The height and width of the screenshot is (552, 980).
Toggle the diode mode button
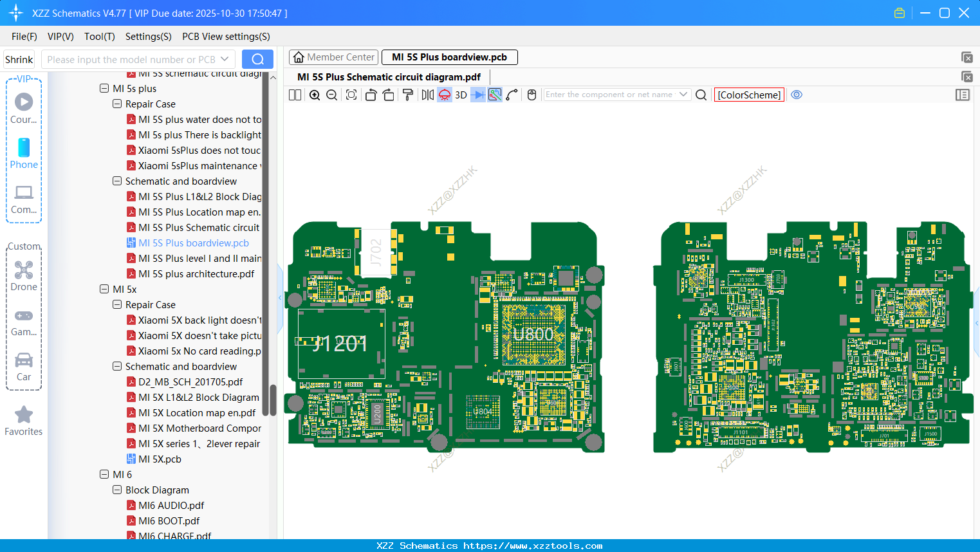478,95
